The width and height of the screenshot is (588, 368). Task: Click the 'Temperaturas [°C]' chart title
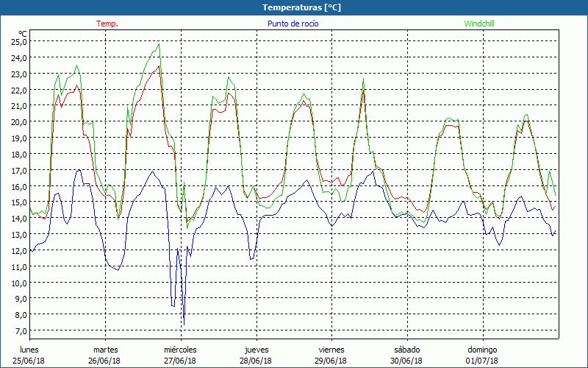coord(301,7)
